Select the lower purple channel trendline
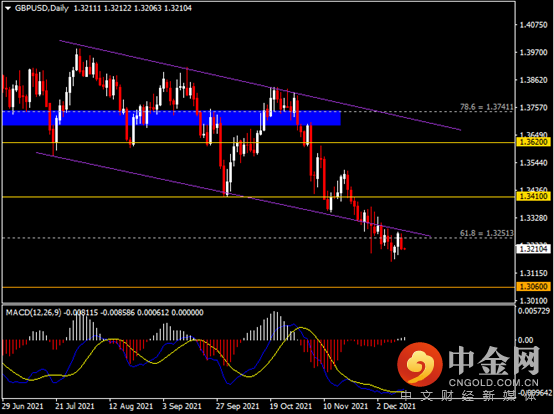 (233, 194)
